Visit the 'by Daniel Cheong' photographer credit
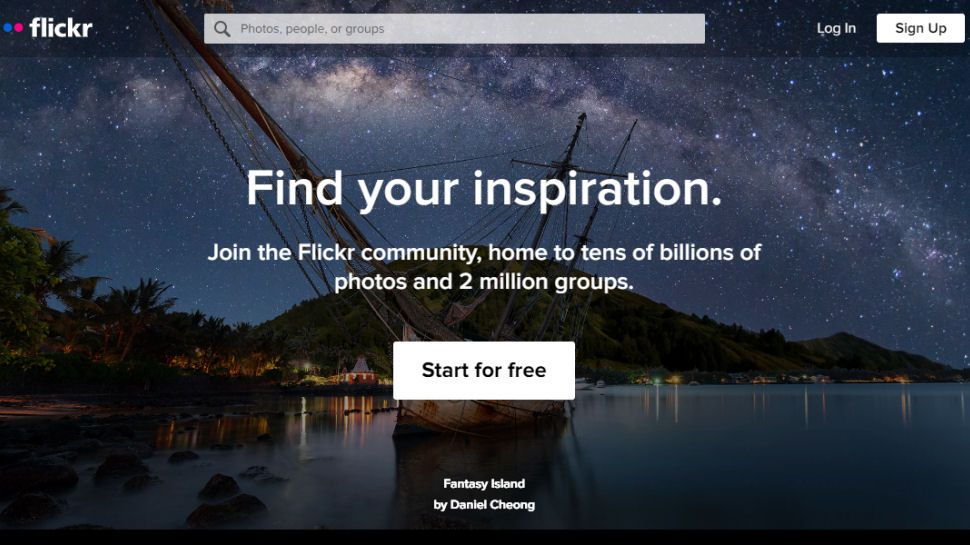This screenshot has height=545, width=970. click(x=484, y=505)
